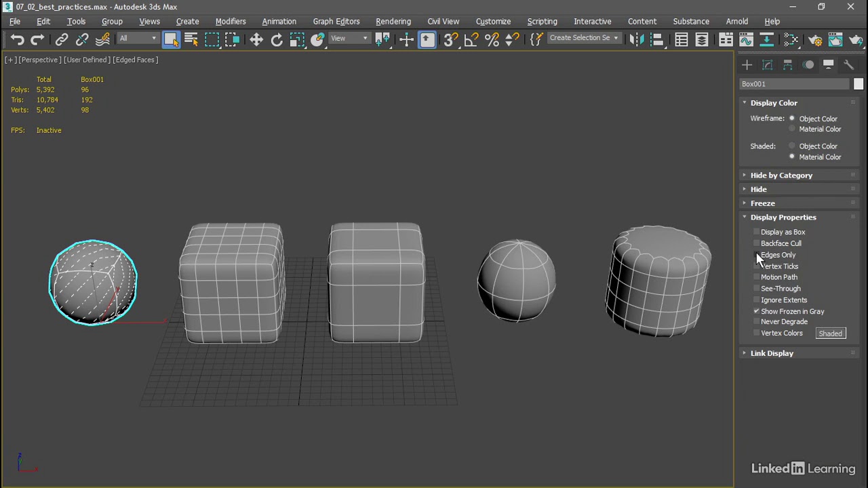Viewport: 868px width, 488px height.
Task: Toggle the Percent Snap icon
Action: coord(492,40)
